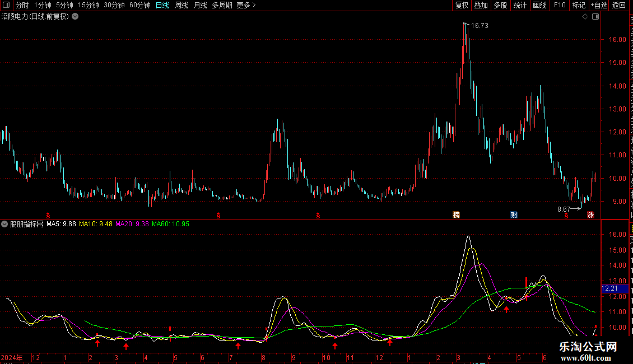Click the 榜 marker on the chart
Viewport: 633px width, 364px height.
pos(456,214)
